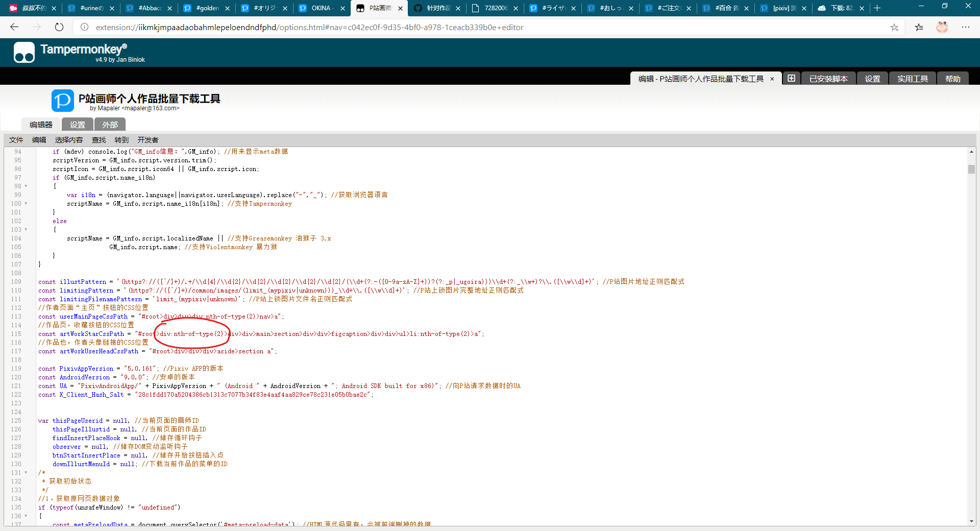
Task: Open the 帮助 section
Action: pos(952,78)
